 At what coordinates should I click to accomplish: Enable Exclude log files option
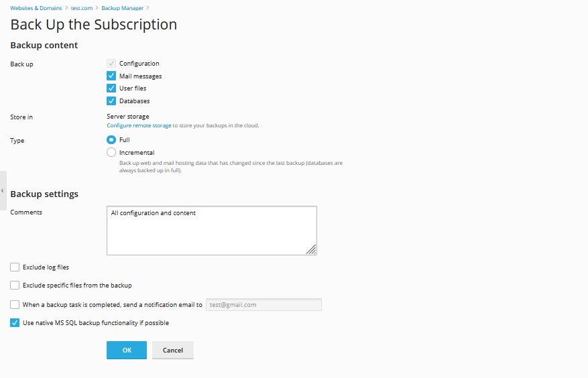coord(15,267)
